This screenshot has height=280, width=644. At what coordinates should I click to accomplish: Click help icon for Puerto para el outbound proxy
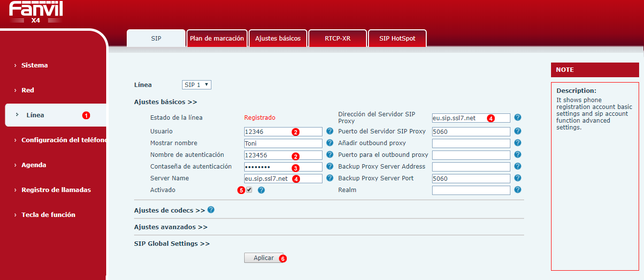pyautogui.click(x=518, y=154)
